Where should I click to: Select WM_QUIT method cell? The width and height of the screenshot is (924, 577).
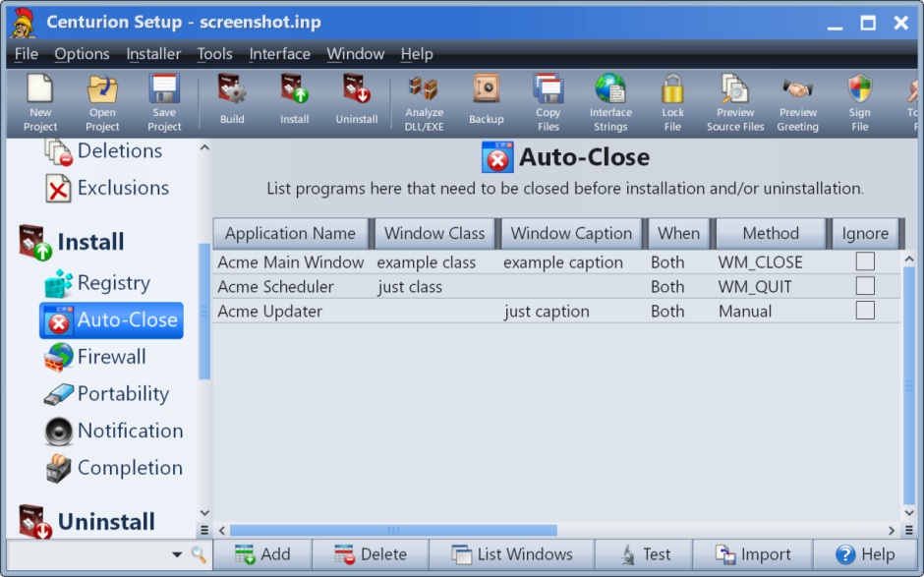coord(754,287)
